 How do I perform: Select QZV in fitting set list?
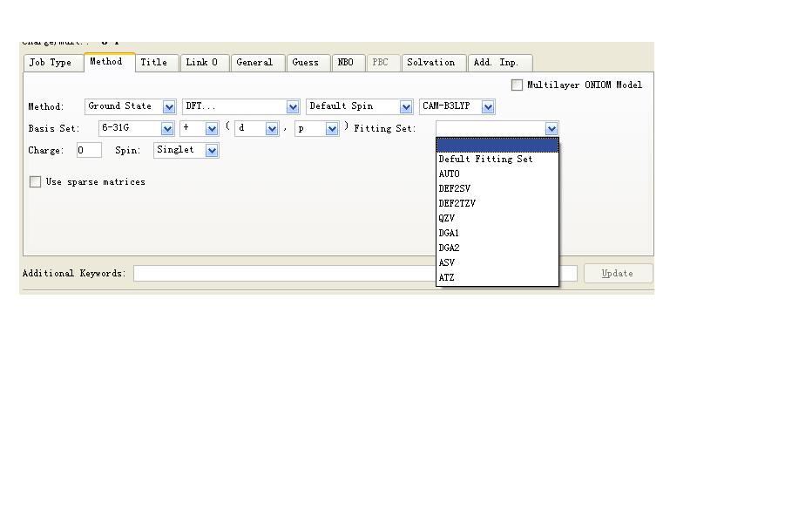tap(497, 218)
